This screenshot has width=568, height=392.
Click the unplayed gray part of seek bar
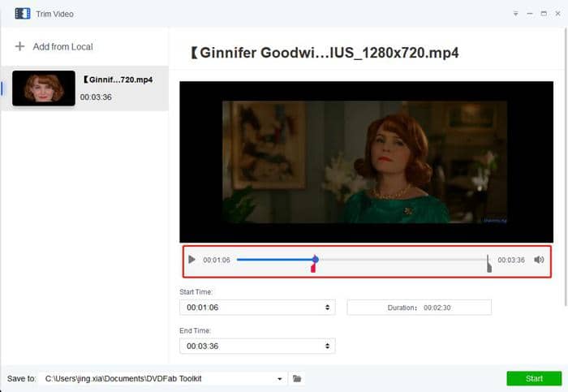pos(402,260)
